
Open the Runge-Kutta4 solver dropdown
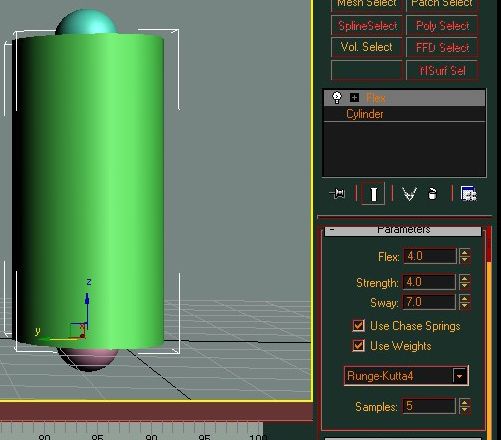[x=459, y=376]
